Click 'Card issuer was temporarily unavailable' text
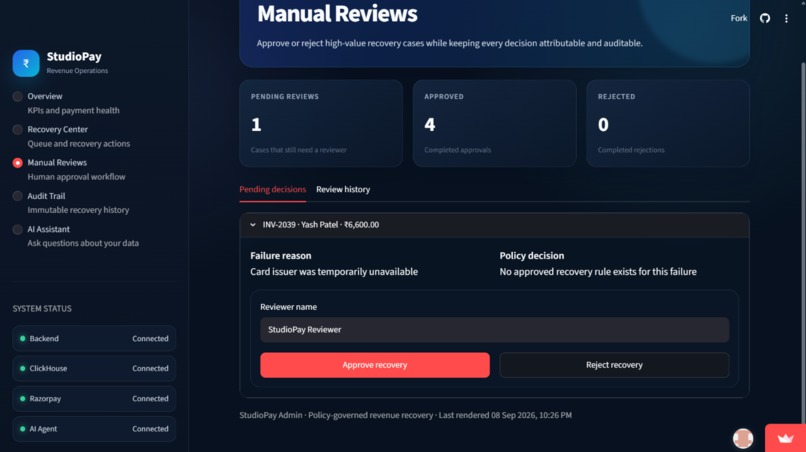 [334, 272]
